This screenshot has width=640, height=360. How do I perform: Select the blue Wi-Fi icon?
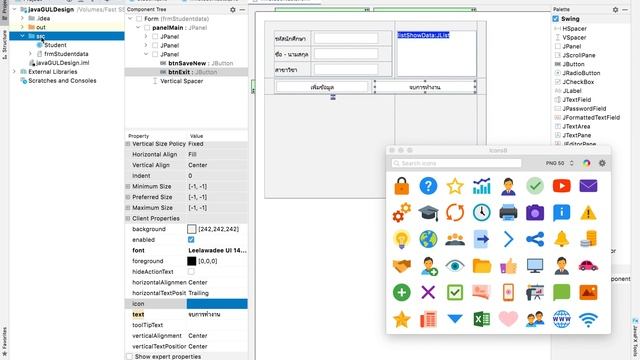[588, 319]
